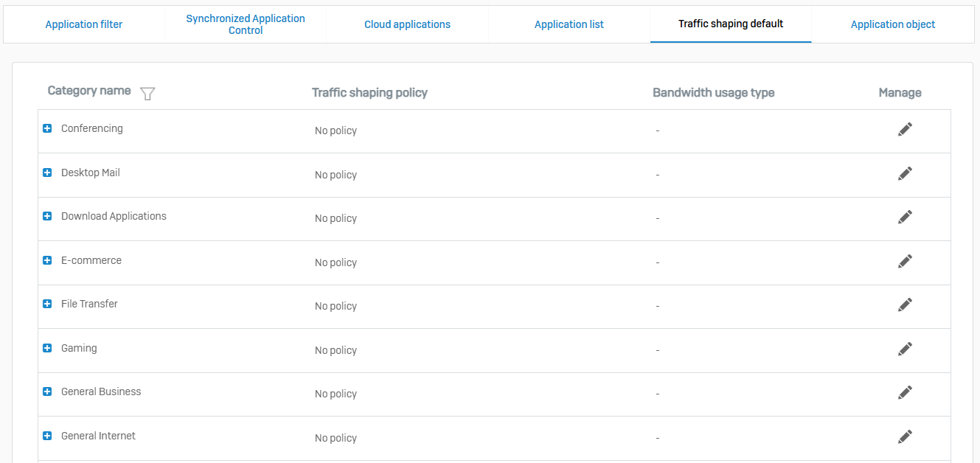This screenshot has width=980, height=463.
Task: Edit General Business traffic shaping
Action: click(905, 392)
